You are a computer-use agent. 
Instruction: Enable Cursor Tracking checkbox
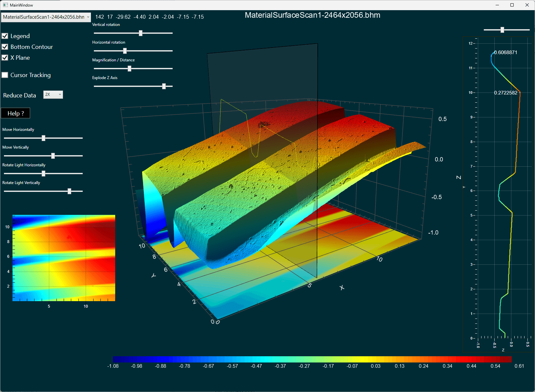tap(5, 75)
